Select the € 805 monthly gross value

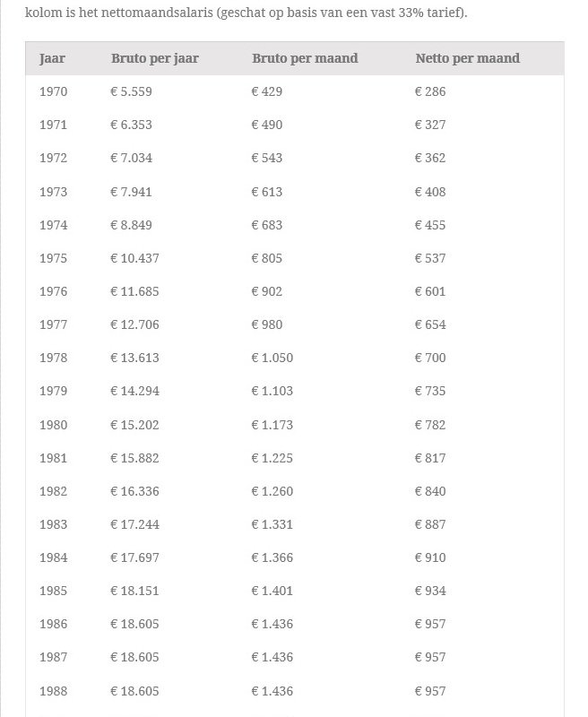(x=267, y=258)
